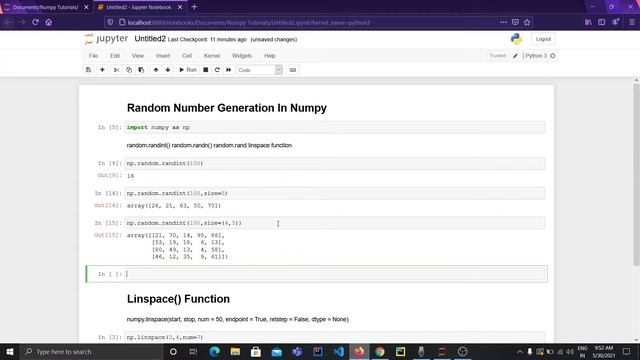Screen dimensions: 640x360
Task: Bookmark this page with star icon
Action: pos(527,22)
